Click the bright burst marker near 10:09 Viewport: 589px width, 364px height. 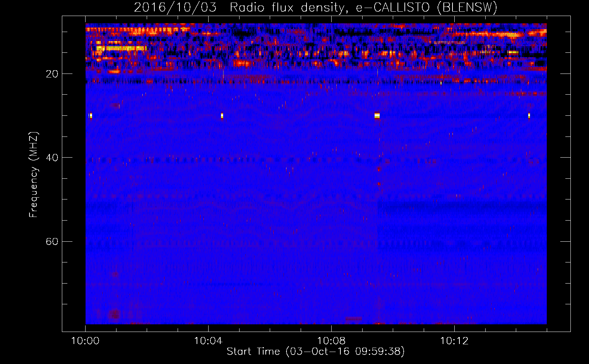click(x=377, y=116)
